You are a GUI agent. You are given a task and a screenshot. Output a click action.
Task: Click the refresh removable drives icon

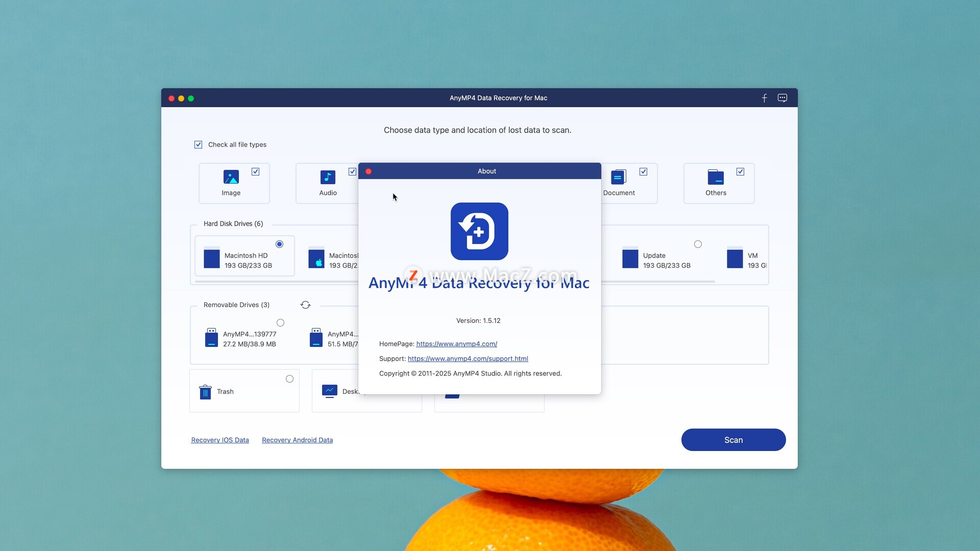coord(305,305)
